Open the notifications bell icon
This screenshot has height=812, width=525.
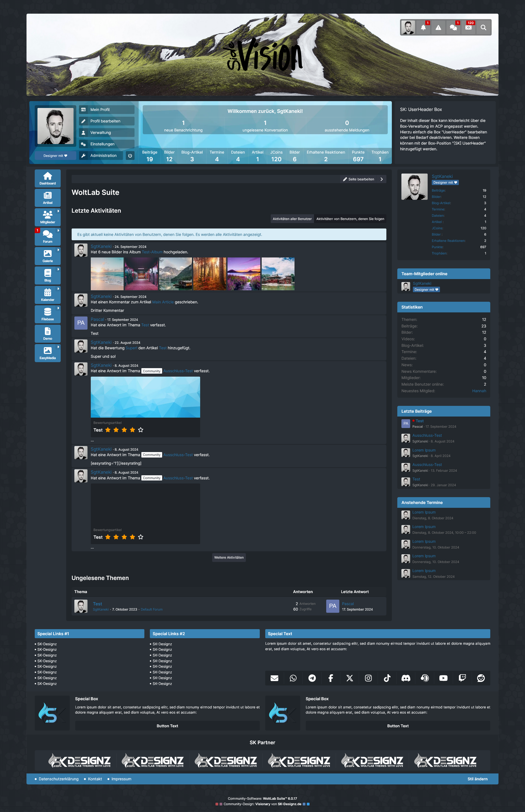point(423,28)
